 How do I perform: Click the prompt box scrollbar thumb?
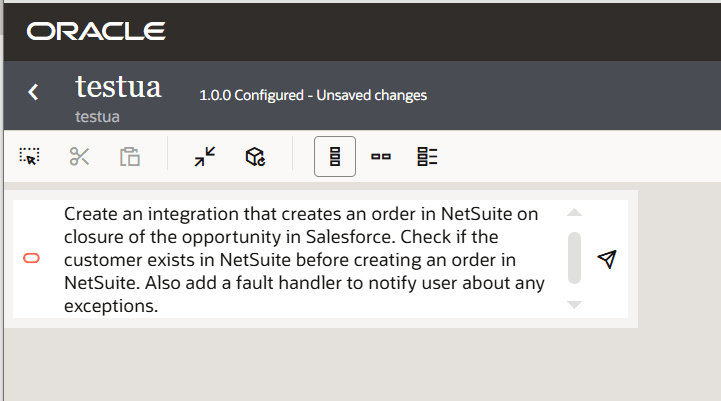click(574, 258)
